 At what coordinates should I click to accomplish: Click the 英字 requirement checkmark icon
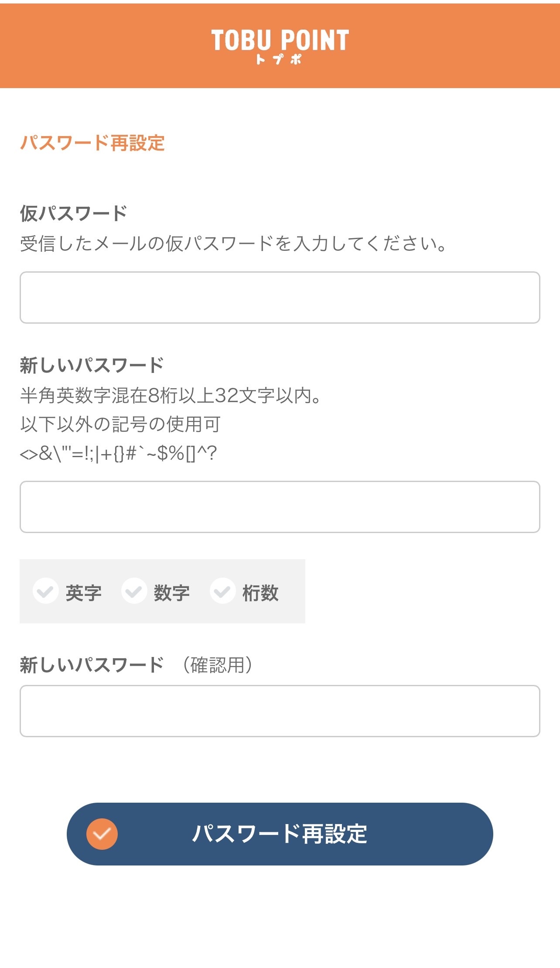[x=45, y=592]
